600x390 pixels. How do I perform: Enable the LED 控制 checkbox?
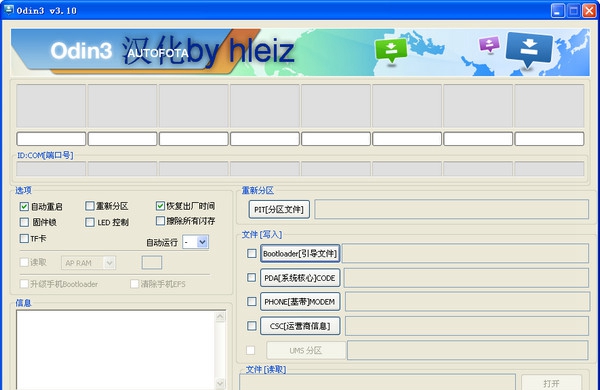pos(90,222)
